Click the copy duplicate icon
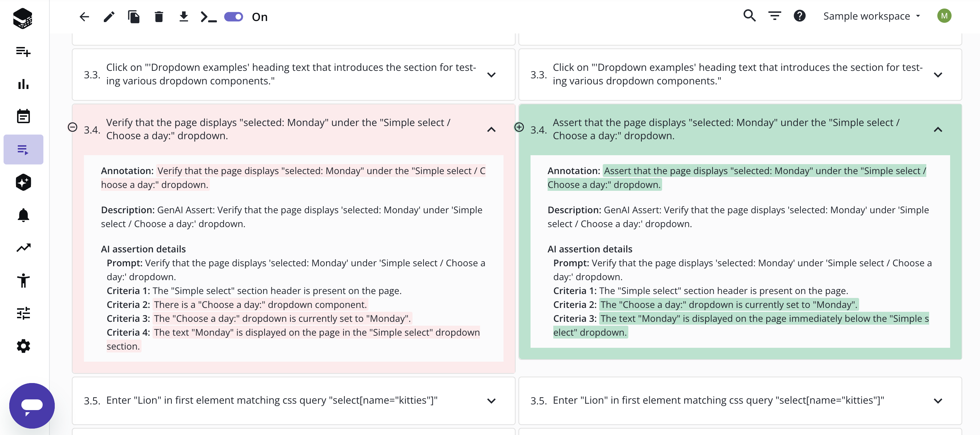This screenshot has width=980, height=435. tap(134, 17)
